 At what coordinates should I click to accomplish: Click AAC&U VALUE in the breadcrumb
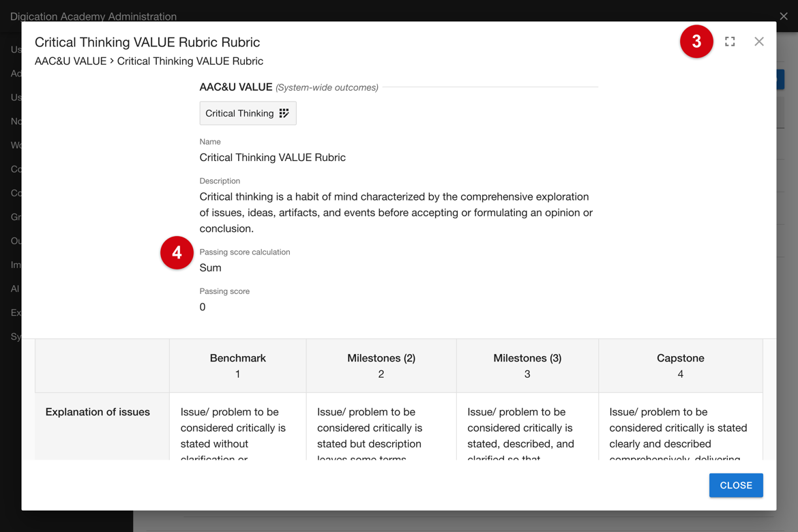click(71, 61)
